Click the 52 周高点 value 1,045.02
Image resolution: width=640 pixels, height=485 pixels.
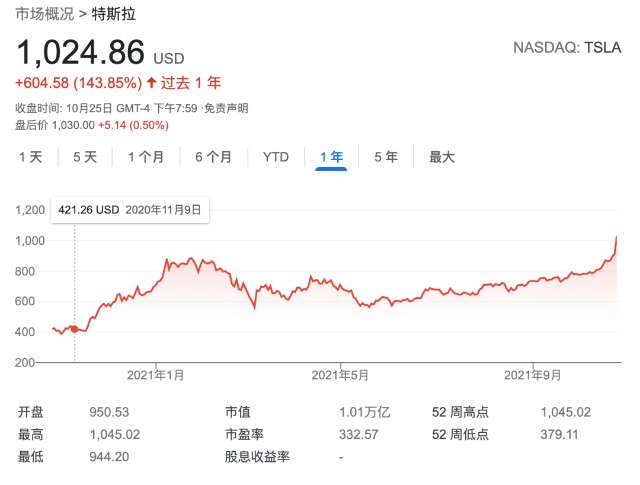click(x=566, y=412)
